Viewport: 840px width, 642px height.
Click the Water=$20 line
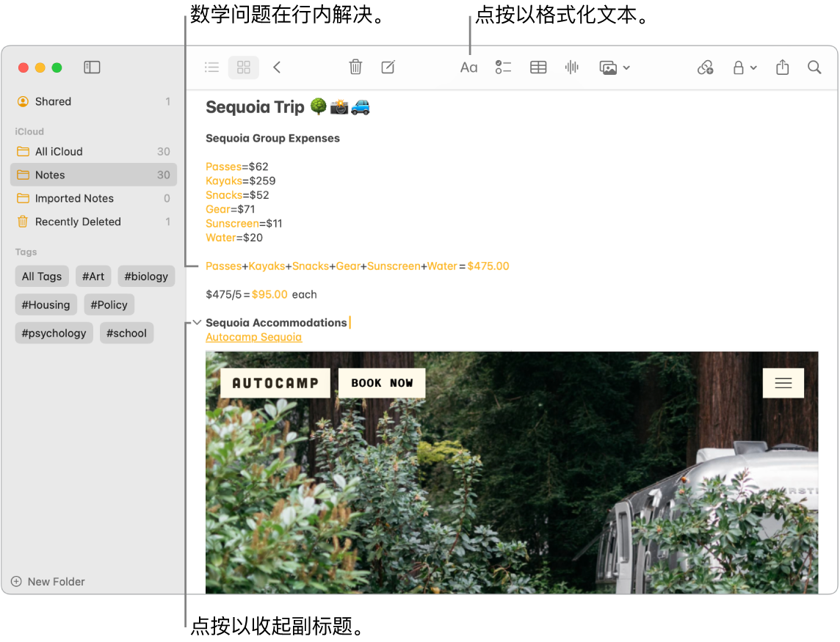tap(234, 238)
